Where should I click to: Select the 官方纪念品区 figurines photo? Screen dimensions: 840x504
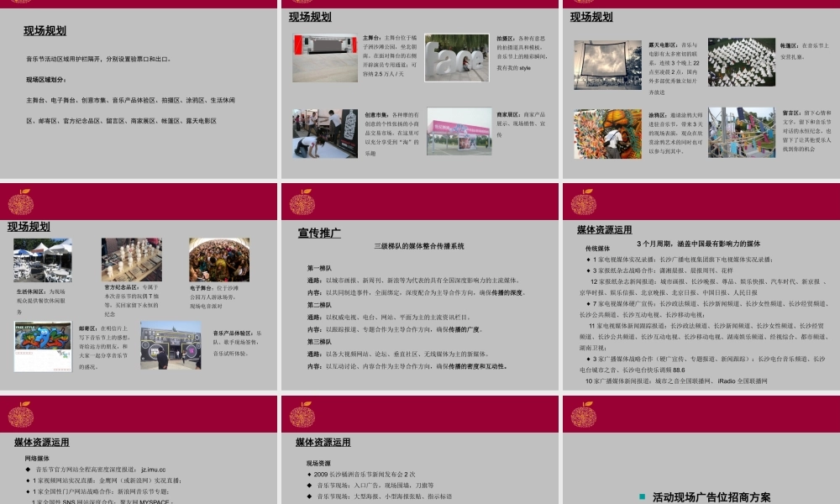(132, 260)
